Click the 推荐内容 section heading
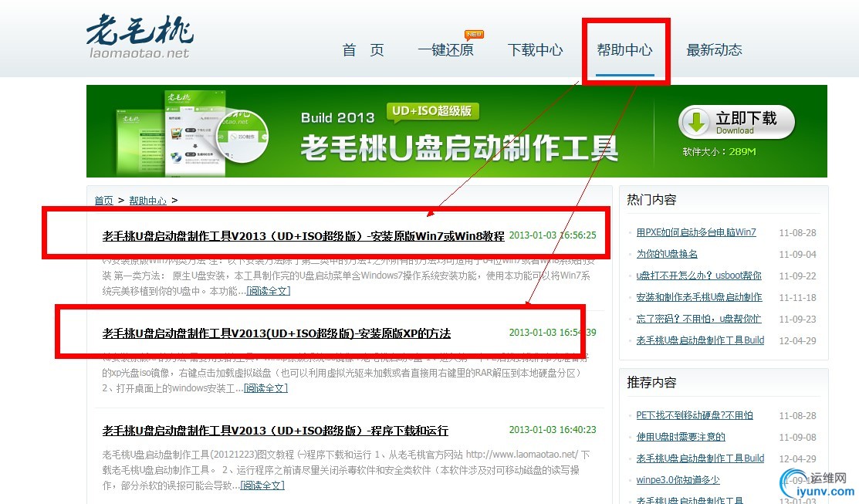The image size is (859, 504). [652, 382]
